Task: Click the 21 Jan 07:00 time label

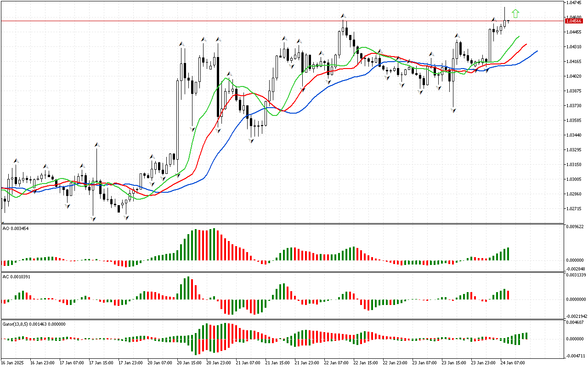Action: (x=248, y=362)
